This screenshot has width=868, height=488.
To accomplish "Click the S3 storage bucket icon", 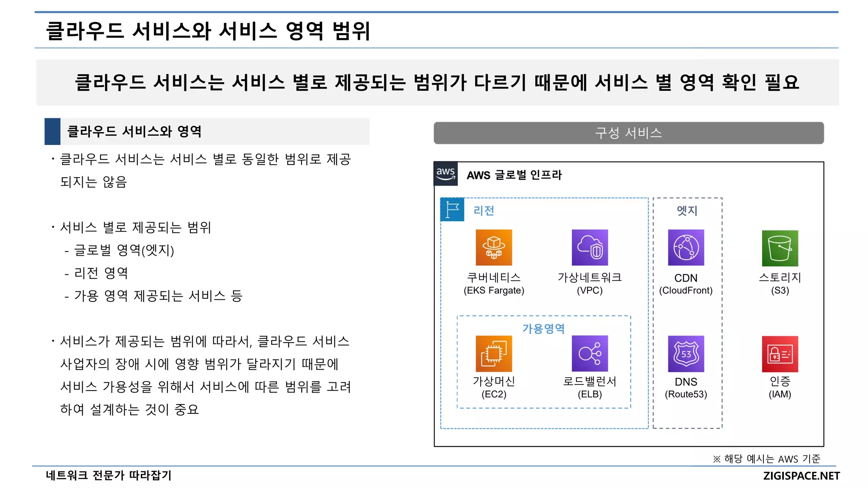I will [x=780, y=248].
